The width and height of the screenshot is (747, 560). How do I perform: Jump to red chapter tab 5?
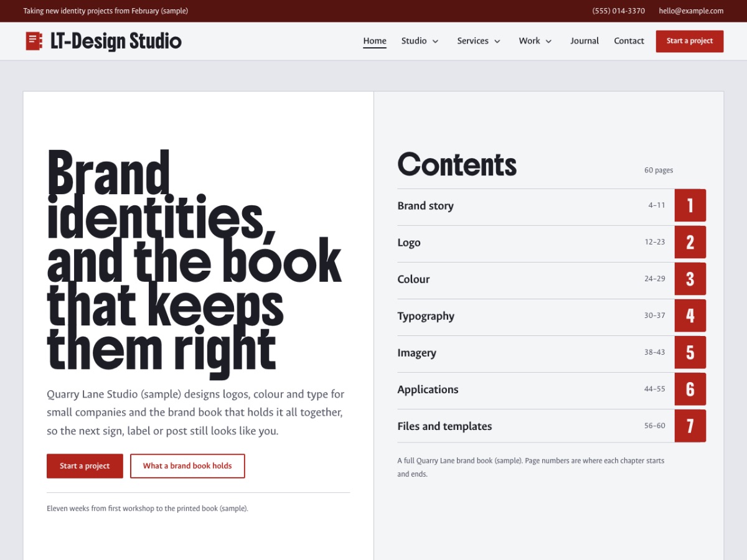[x=690, y=352]
